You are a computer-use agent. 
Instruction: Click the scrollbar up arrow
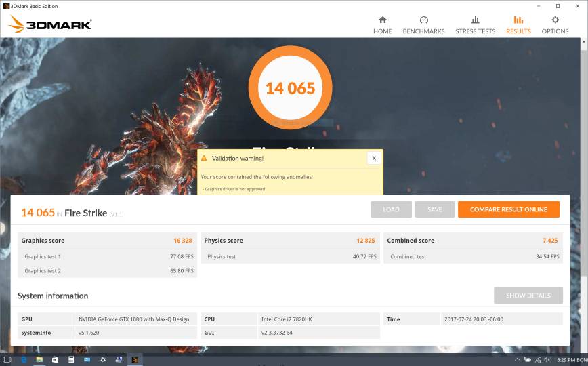tap(583, 43)
